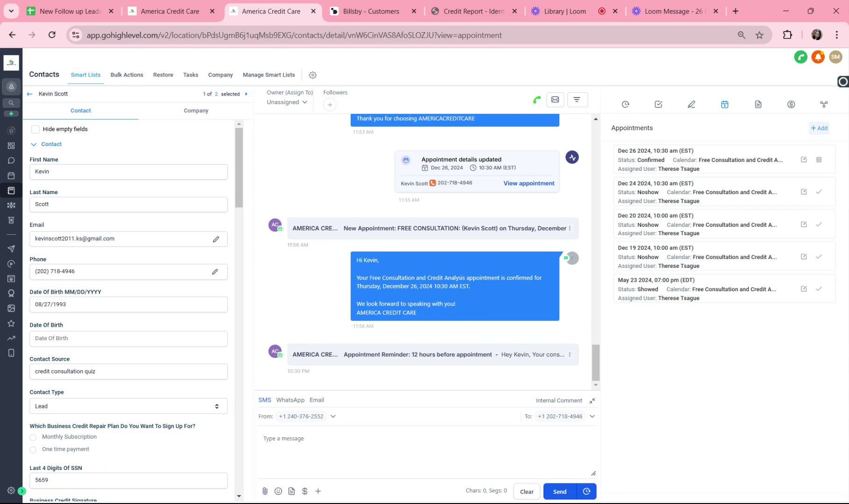
Task: Delete the Dec 26 2024 appointment
Action: [819, 160]
